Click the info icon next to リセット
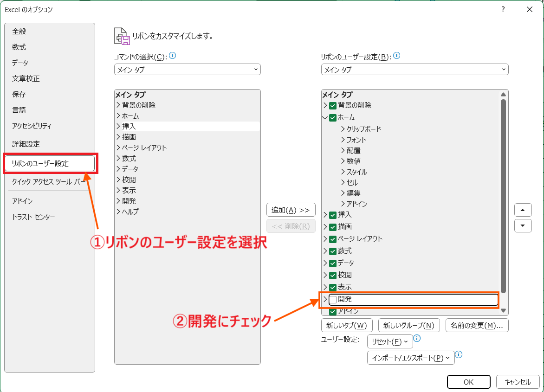Screen dimensions: 544x392 point(417,339)
